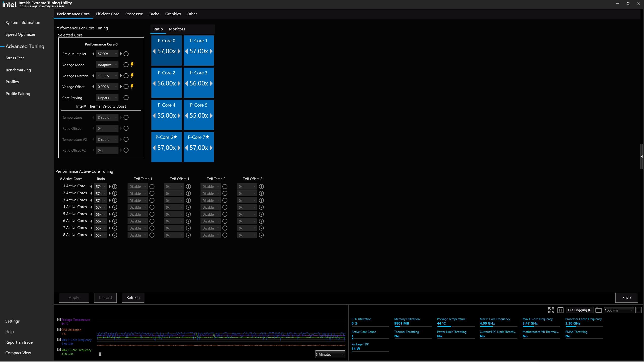Open the Monitors tab
Viewport: 644px width, 362px height.
point(177,29)
